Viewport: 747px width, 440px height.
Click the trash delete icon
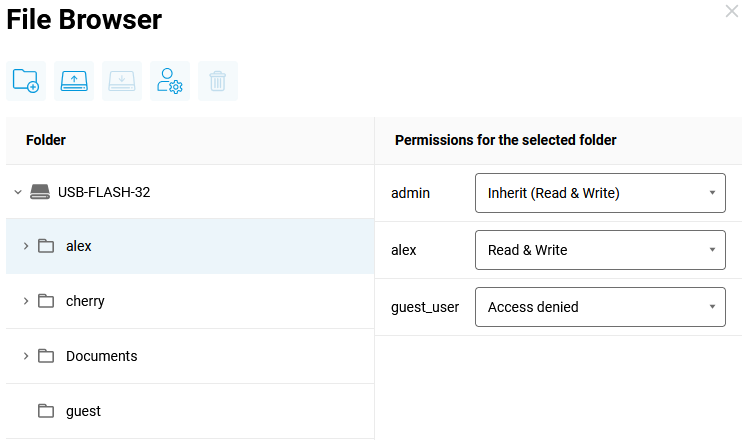218,81
